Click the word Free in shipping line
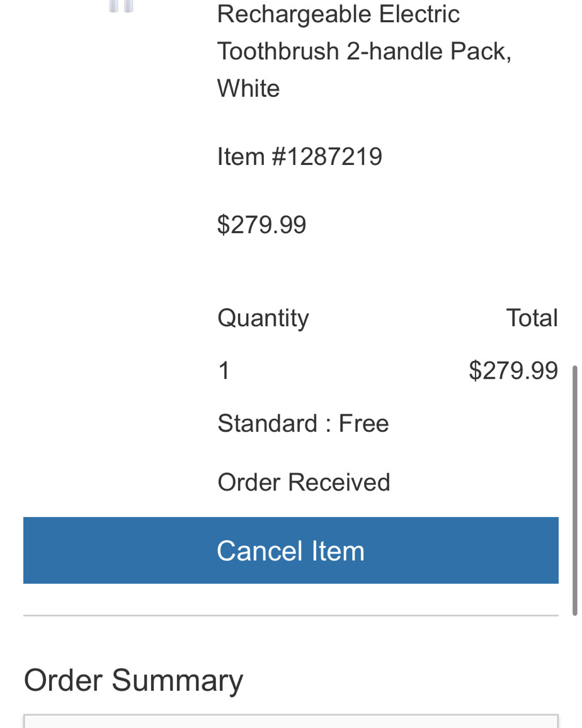Image resolution: width=582 pixels, height=728 pixels. pos(363,423)
